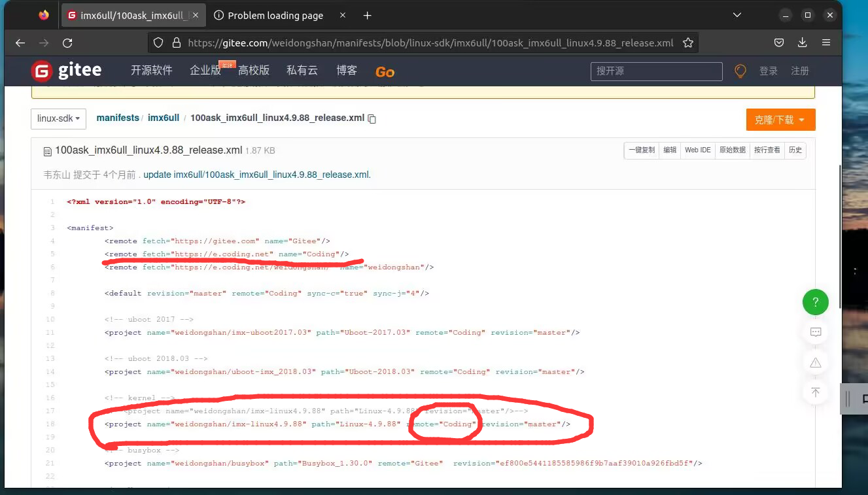
Task: Open the Firefox application menu
Action: point(826,43)
